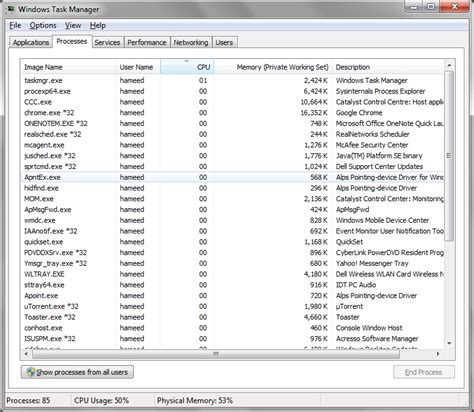
Task: Click the CPU Usage: 50% status entry
Action: click(101, 400)
